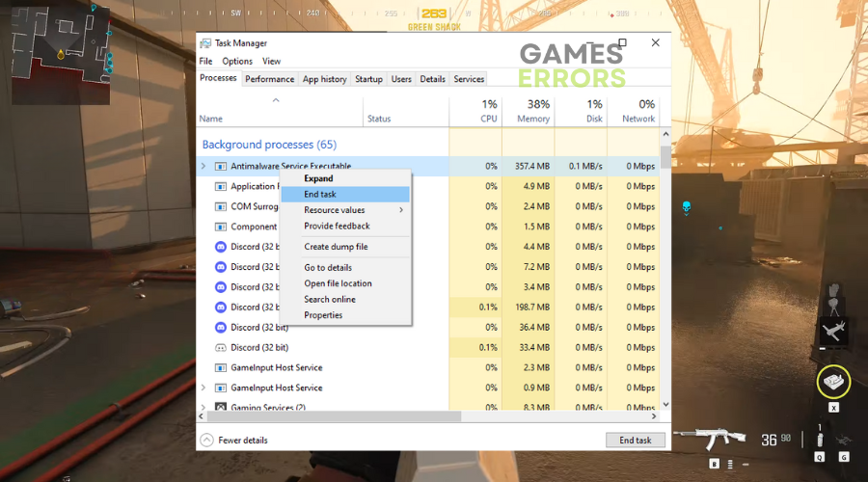The width and height of the screenshot is (868, 482).
Task: Click the Application process row icon
Action: point(220,186)
